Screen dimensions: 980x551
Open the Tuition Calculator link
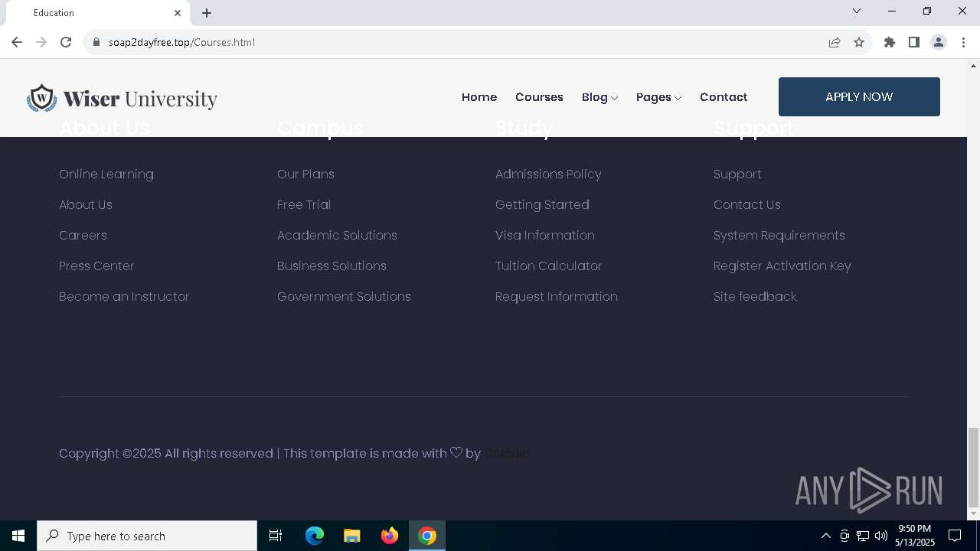point(548,266)
